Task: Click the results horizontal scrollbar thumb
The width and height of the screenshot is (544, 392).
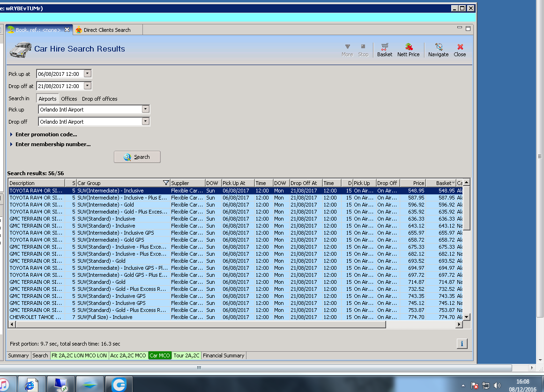Action: click(x=201, y=325)
